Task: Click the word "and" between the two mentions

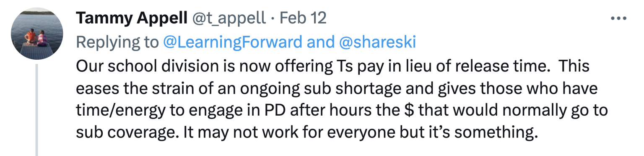Action: click(x=319, y=42)
